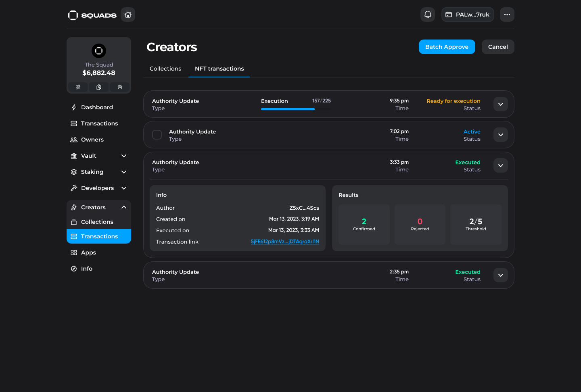Screen dimensions: 581x392
Task: Expand the Ready for execution transaction
Action: 500,104
